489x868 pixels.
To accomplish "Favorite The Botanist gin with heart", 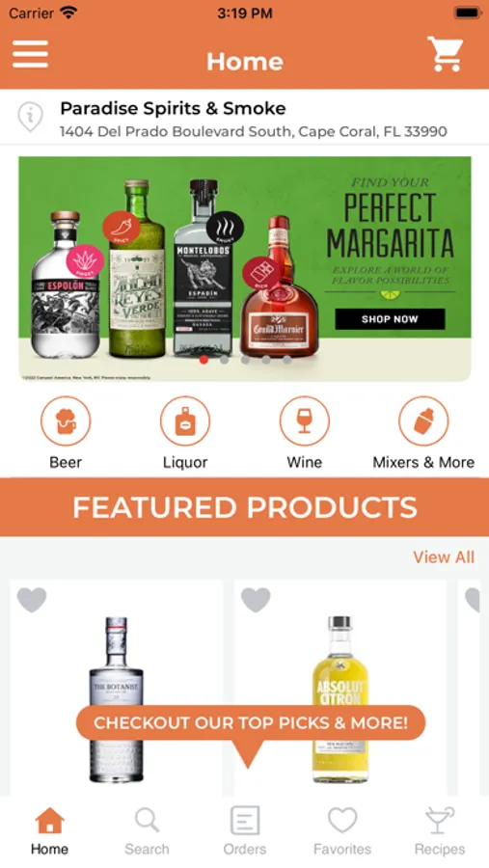I will tap(32, 600).
